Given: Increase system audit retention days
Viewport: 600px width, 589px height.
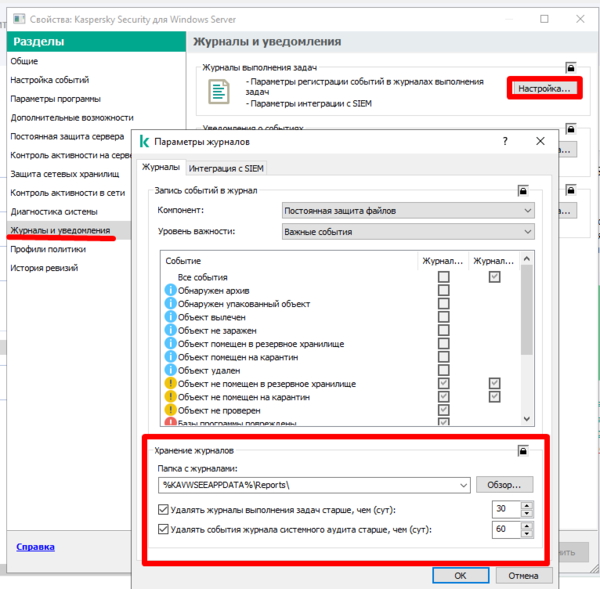Looking at the screenshot, I should 527,526.
